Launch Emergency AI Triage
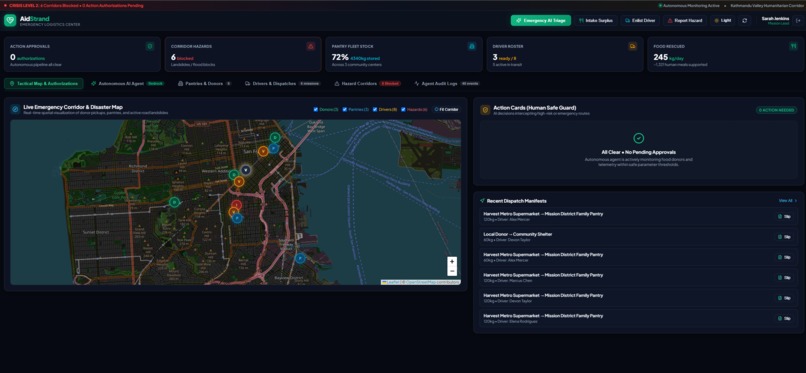806x373 pixels. (541, 21)
